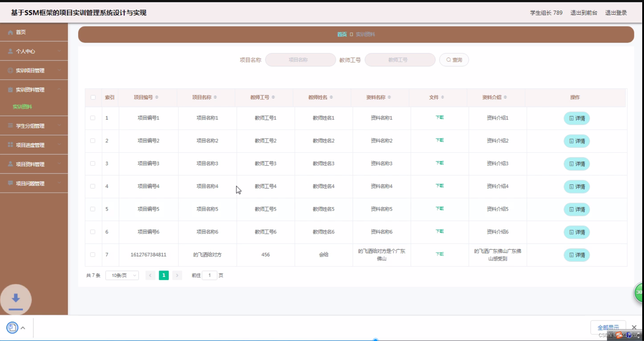Image resolution: width=644 pixels, height=341 pixels.
Task: Check the select-all checkbox in table header
Action: point(93,97)
